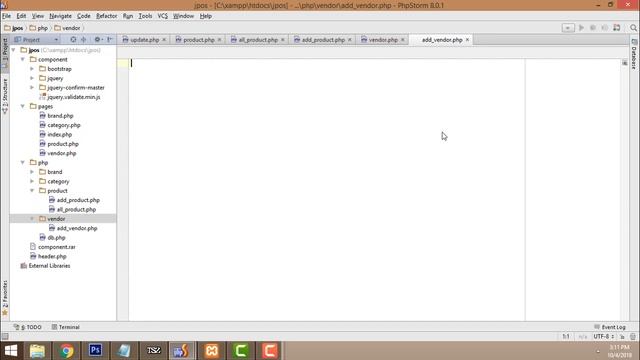Open Project panel settings gear
Screen dimensions: 640x360
pyautogui.click(x=98, y=40)
